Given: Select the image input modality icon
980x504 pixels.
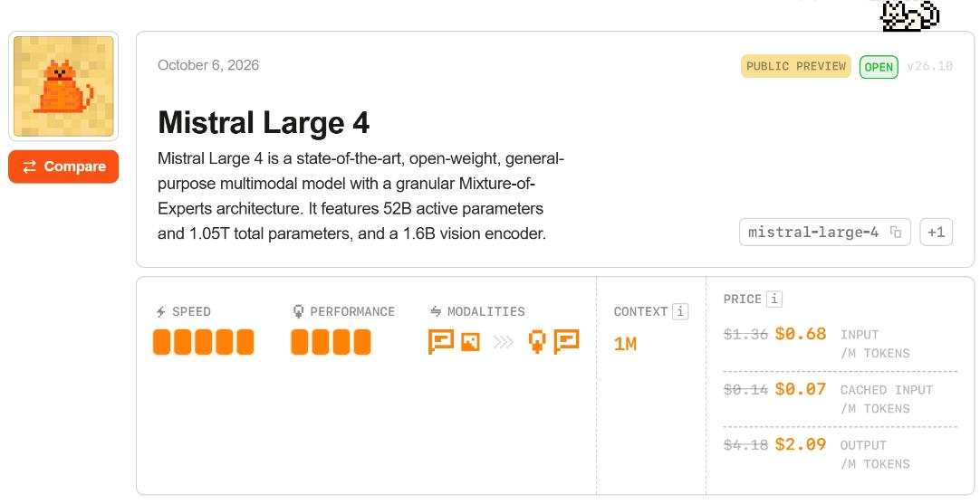Looking at the screenshot, I should click(470, 342).
